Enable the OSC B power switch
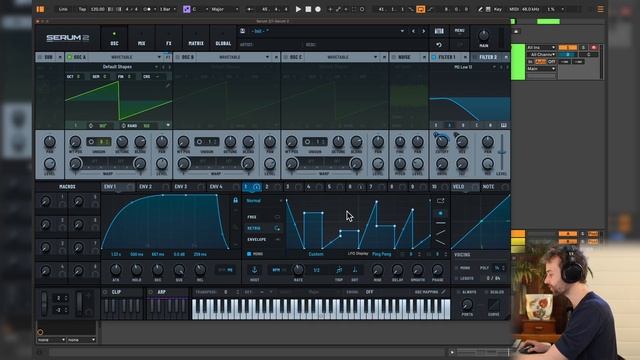The width and height of the screenshot is (640, 360). (x=178, y=57)
